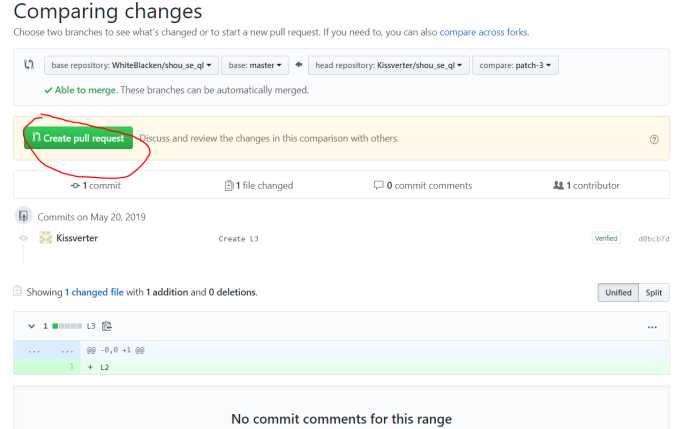Click the commits repo push icon
The height and width of the screenshot is (429, 693).
click(23, 216)
